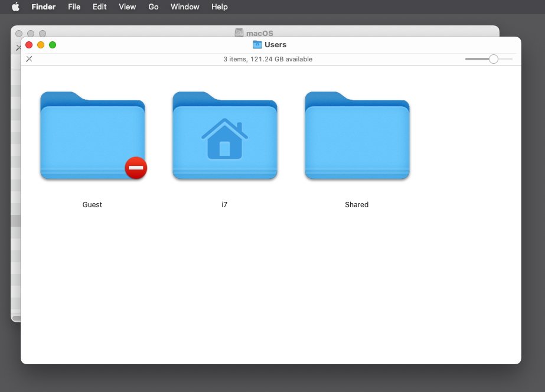Screen dimensions: 545x392
Task: Open the Go menu
Action: click(154, 7)
